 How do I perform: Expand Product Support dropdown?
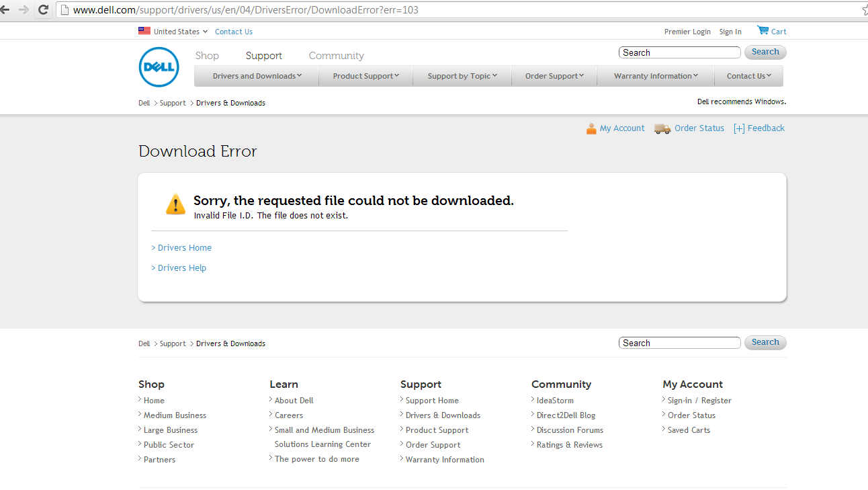point(366,76)
